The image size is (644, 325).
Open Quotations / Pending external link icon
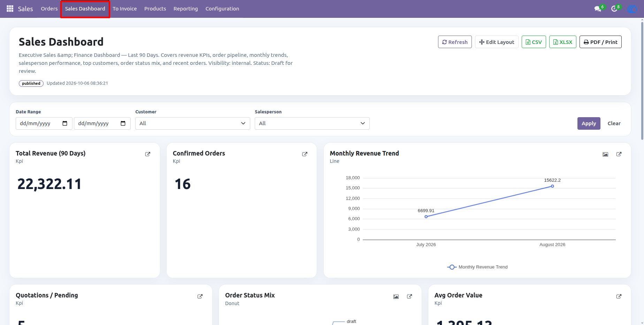pos(200,296)
